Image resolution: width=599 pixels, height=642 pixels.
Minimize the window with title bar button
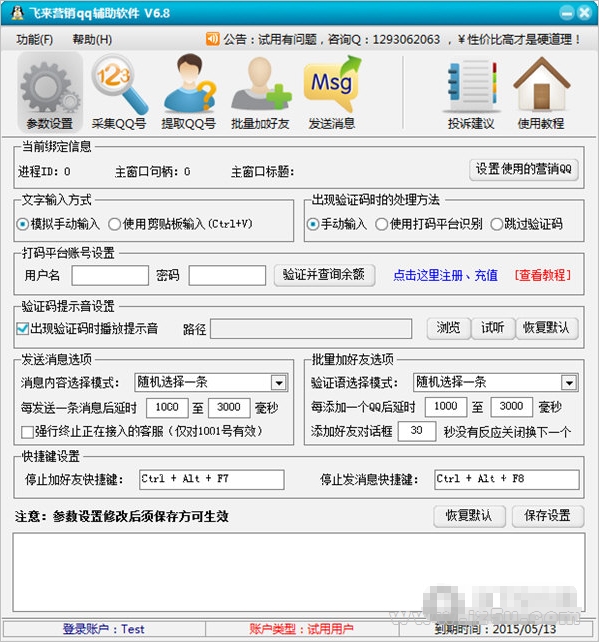pos(567,13)
